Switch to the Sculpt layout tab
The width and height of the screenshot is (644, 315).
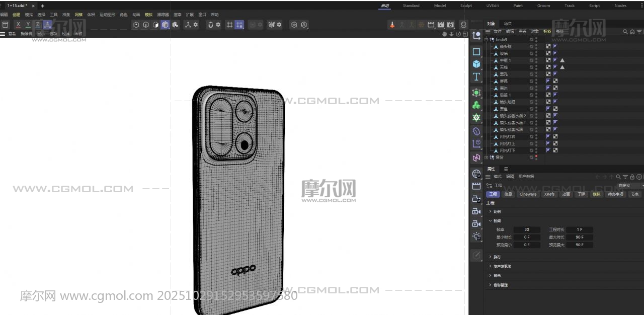466,6
